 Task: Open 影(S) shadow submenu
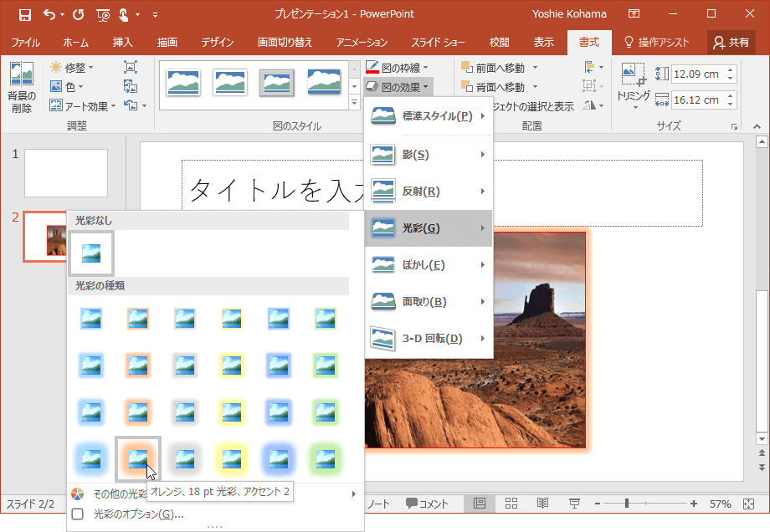429,155
